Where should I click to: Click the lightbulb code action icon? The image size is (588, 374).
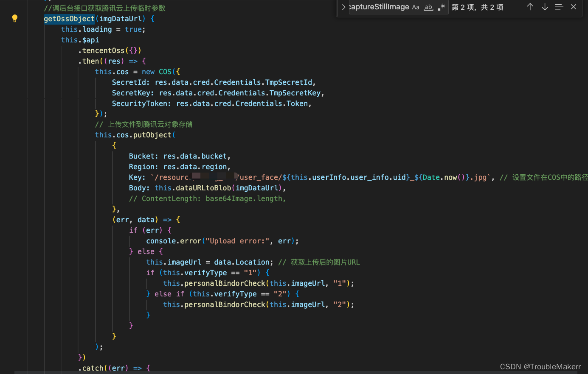pyautogui.click(x=15, y=18)
